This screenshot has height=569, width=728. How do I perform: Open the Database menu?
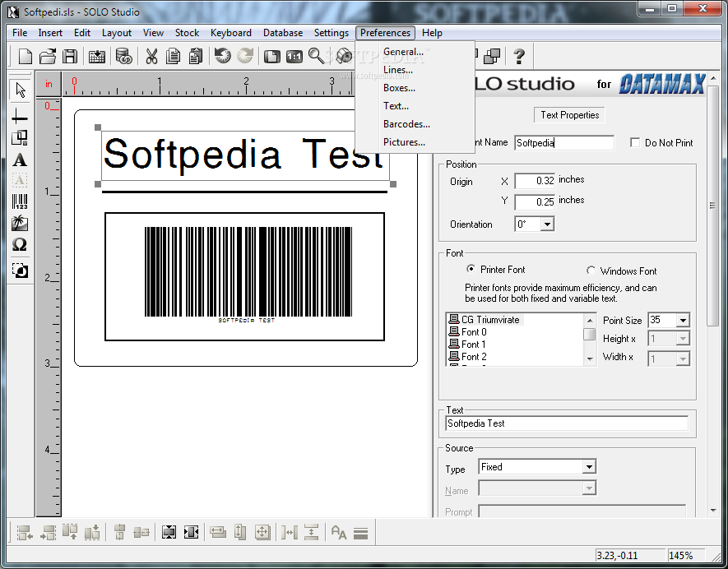click(283, 33)
